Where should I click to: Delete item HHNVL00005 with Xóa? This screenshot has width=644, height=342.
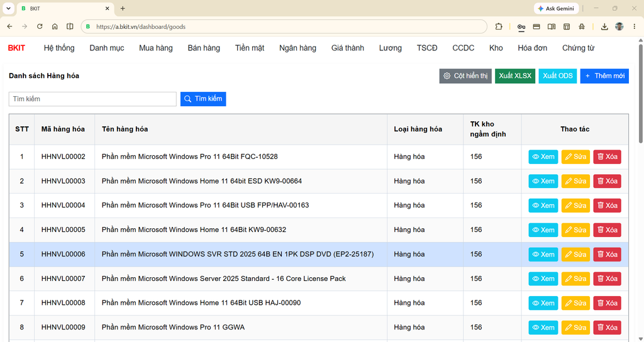[607, 230]
